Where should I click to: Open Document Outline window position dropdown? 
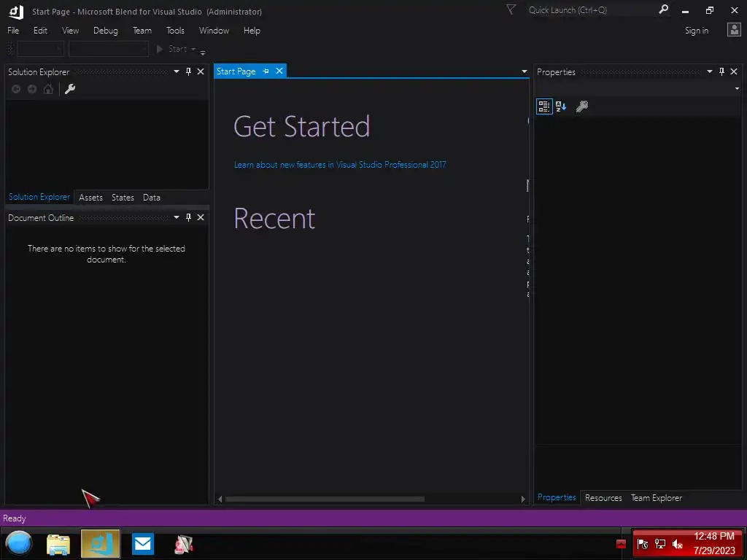[x=177, y=217]
